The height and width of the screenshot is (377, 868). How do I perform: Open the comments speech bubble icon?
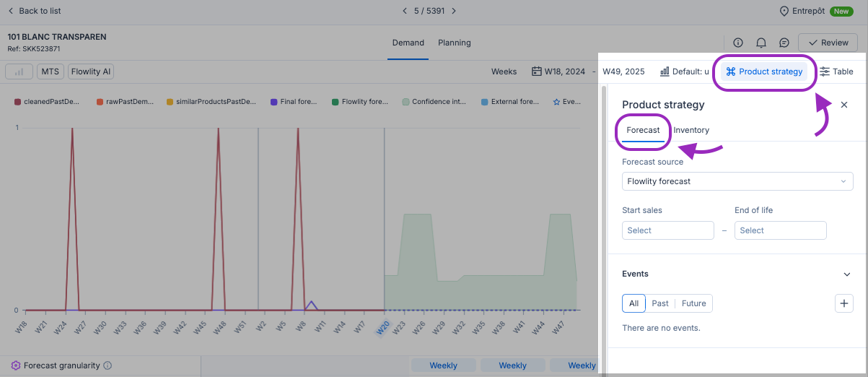(784, 43)
